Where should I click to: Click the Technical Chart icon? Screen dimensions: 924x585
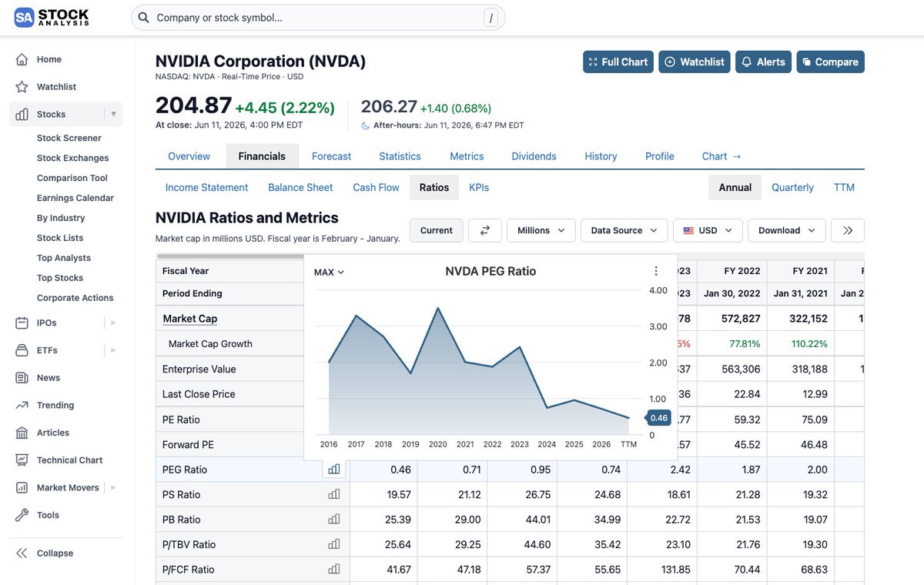click(x=22, y=460)
